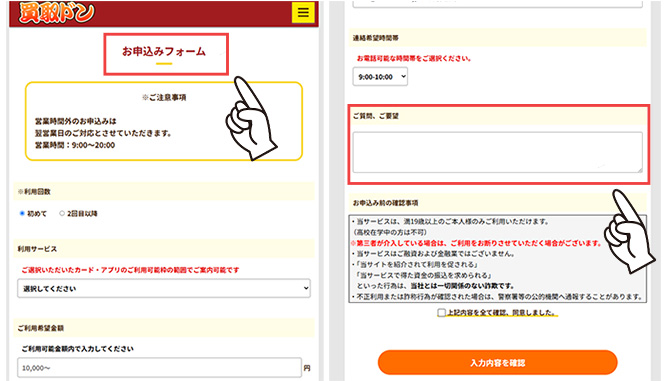
Task: Click the desired amount field showing 10,000~
Action: point(159,368)
